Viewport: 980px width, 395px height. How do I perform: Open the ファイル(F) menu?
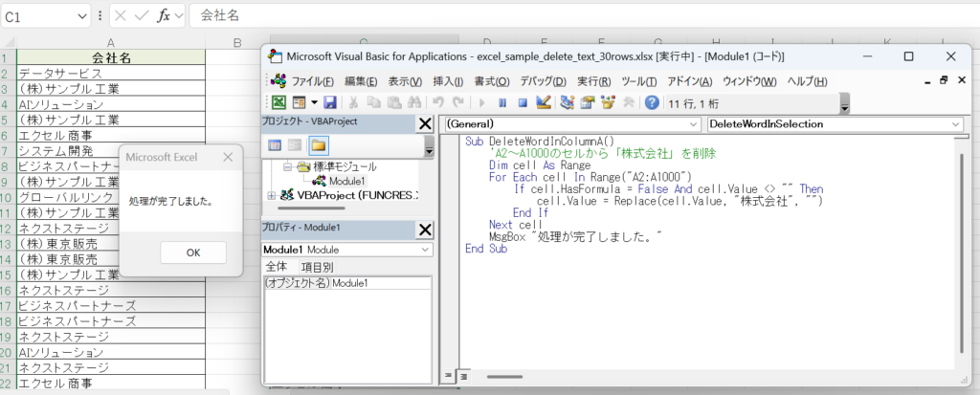313,82
